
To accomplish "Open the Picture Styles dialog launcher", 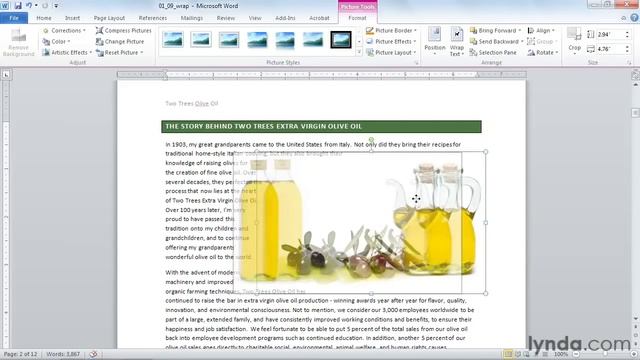I will click(x=417, y=63).
